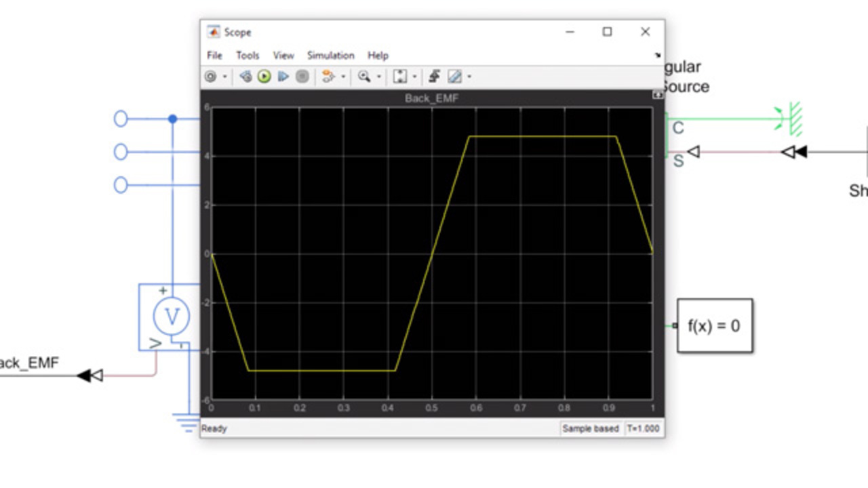Click the maximize axes icon beside Back_EMF title

point(657,96)
